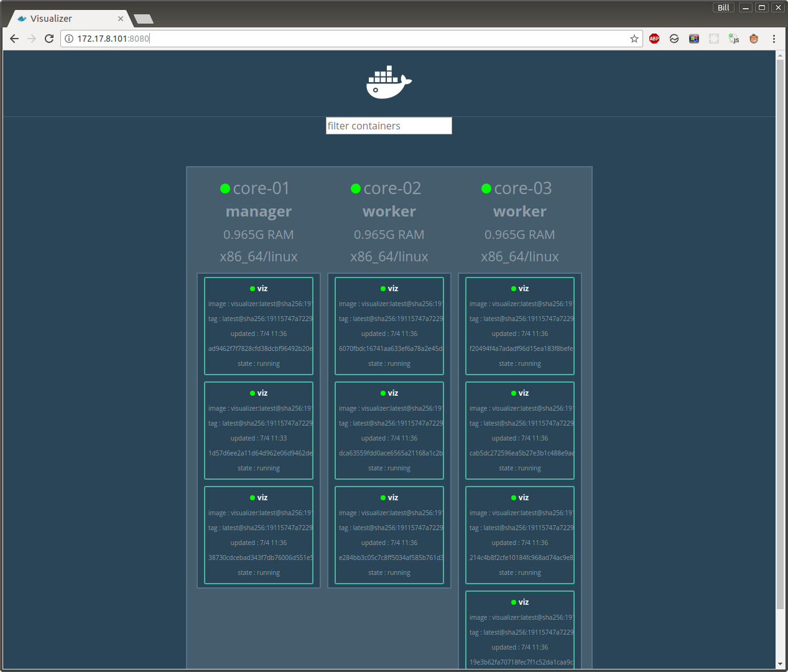The image size is (788, 672).
Task: Click the colorful stars extension icon
Action: [693, 38]
